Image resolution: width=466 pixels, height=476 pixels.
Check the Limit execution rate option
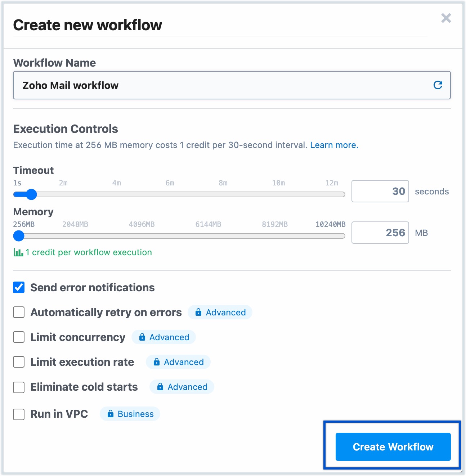[x=19, y=362]
